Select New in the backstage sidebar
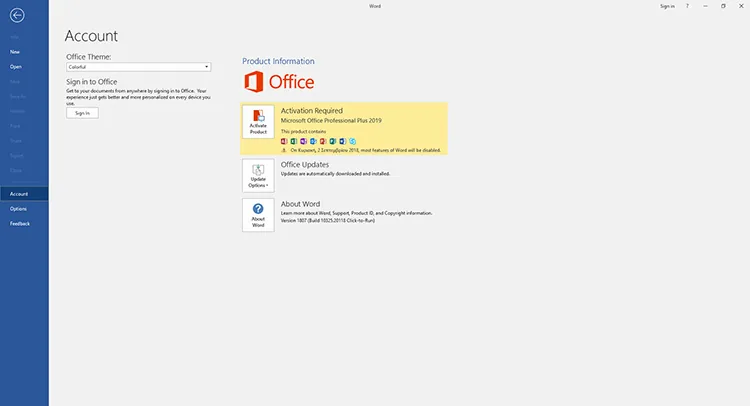The width and height of the screenshot is (750, 406). click(x=15, y=52)
